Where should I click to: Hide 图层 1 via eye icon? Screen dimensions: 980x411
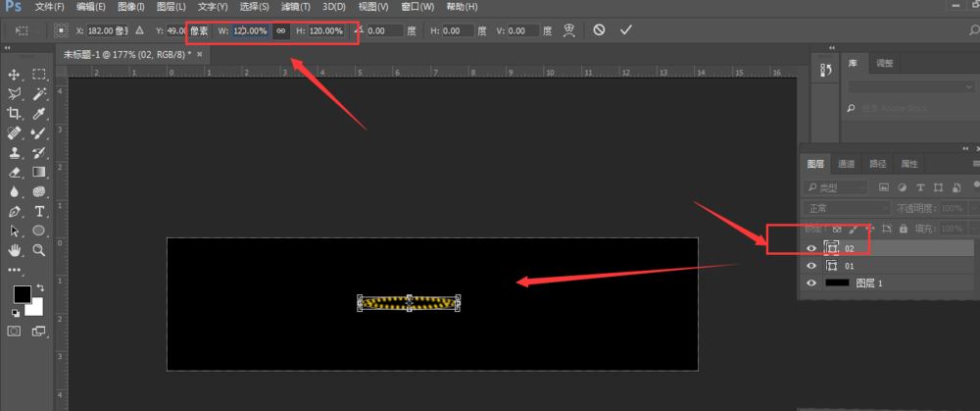click(x=811, y=283)
